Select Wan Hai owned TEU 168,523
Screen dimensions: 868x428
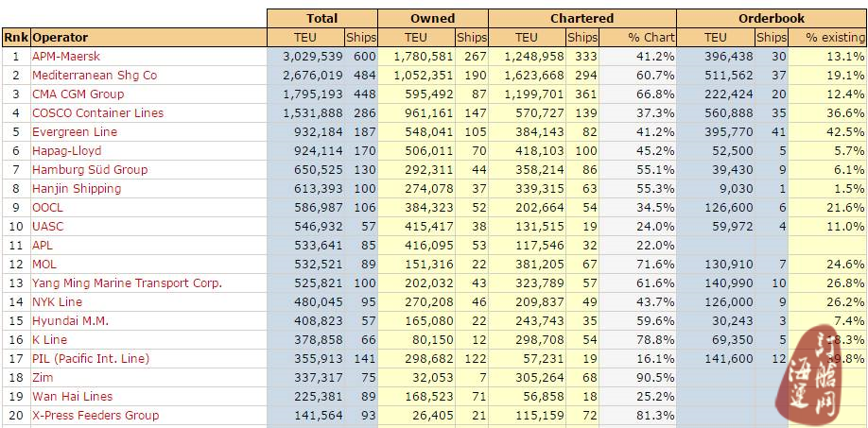pyautogui.click(x=428, y=396)
